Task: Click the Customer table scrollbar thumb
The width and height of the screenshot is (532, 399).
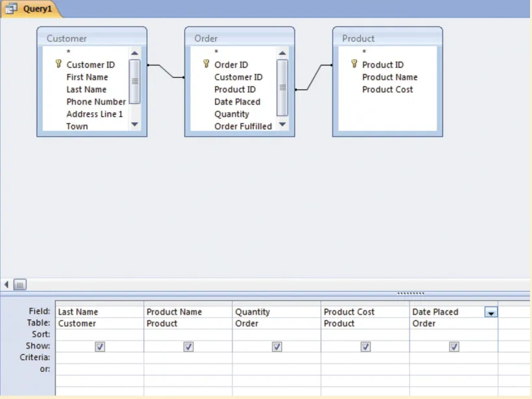Action: [134, 82]
